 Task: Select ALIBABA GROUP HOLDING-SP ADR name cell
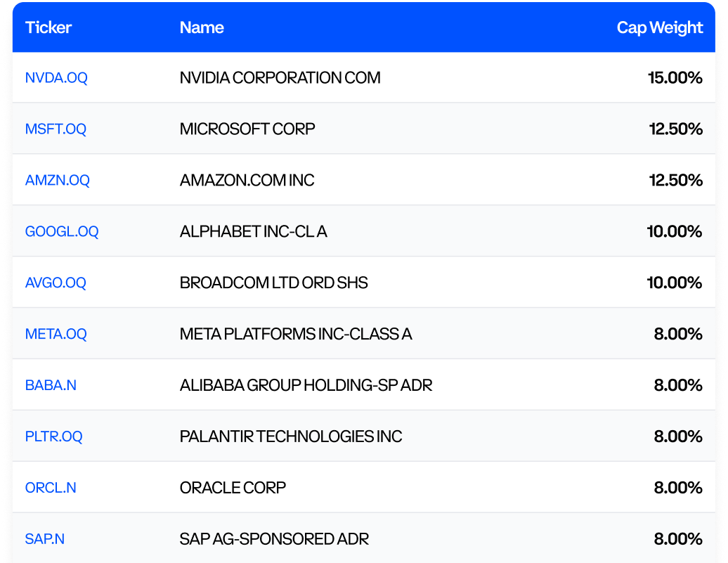point(306,385)
